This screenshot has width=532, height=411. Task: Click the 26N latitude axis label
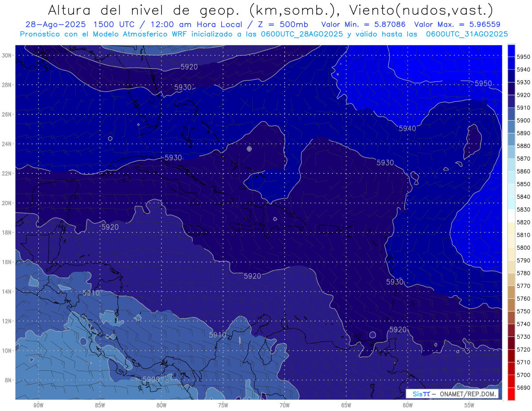(x=7, y=114)
